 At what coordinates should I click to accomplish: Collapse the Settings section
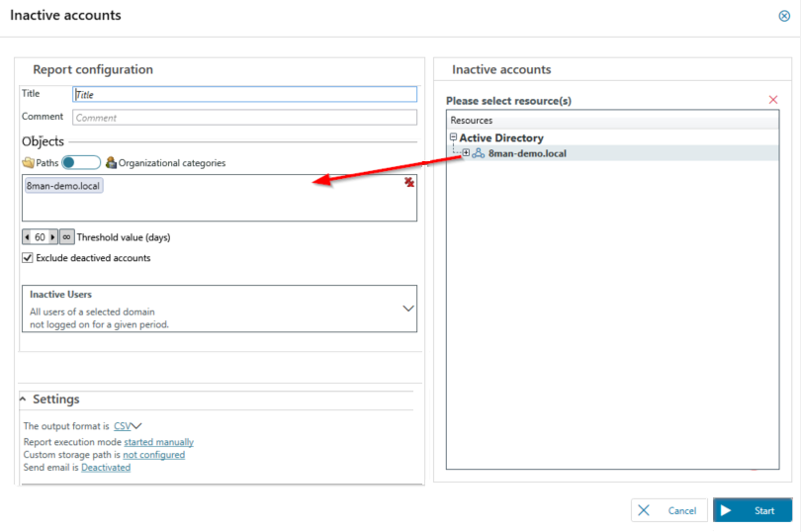(x=24, y=399)
